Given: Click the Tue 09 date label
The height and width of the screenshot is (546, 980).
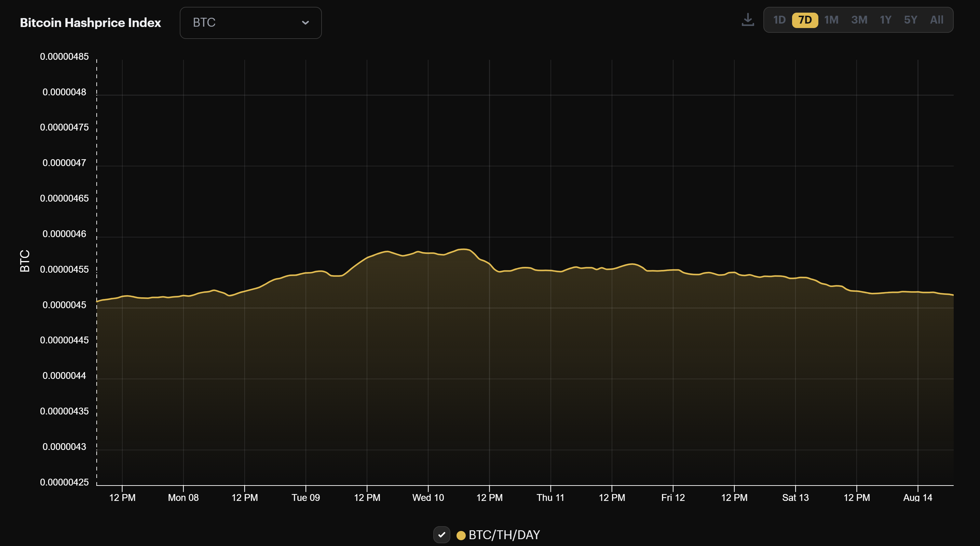Looking at the screenshot, I should [x=306, y=498].
